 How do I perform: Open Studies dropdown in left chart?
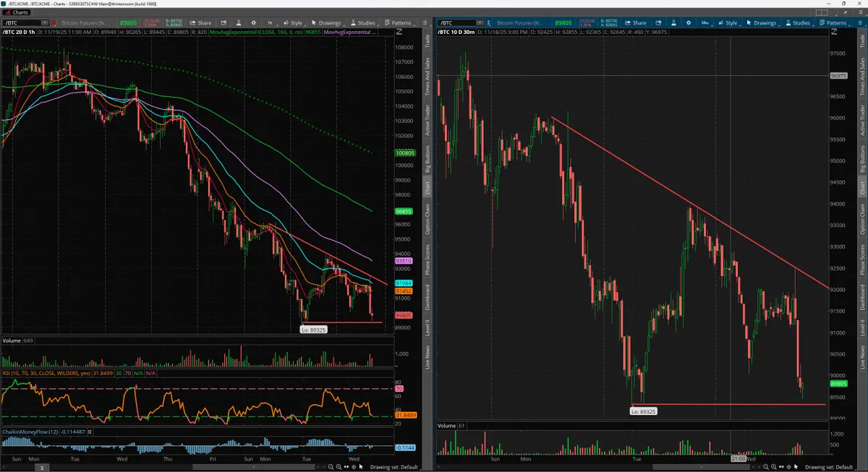(364, 23)
